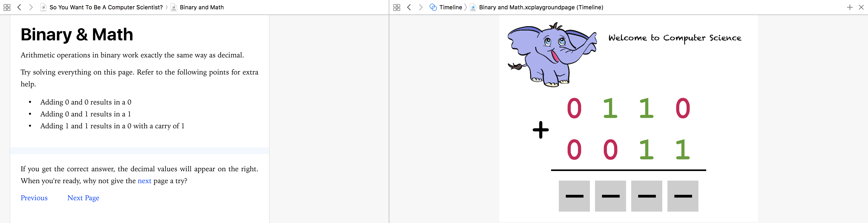Go back in left editor history
868x223 pixels.
19,7
